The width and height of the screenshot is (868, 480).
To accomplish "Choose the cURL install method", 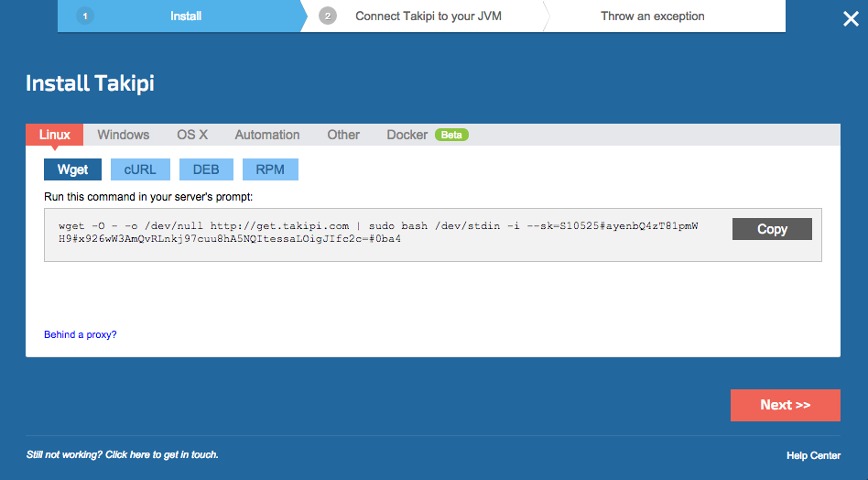I will point(140,169).
